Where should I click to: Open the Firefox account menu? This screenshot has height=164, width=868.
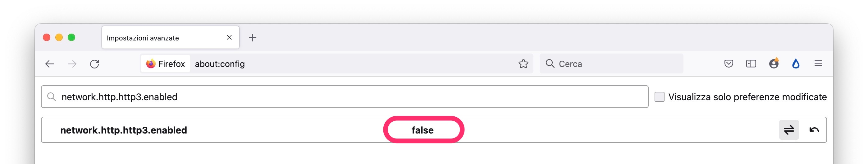(x=774, y=64)
